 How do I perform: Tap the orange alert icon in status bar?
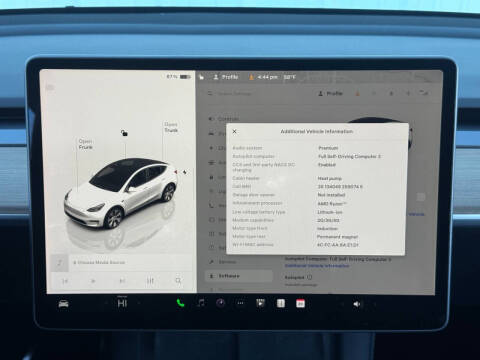coord(251,77)
